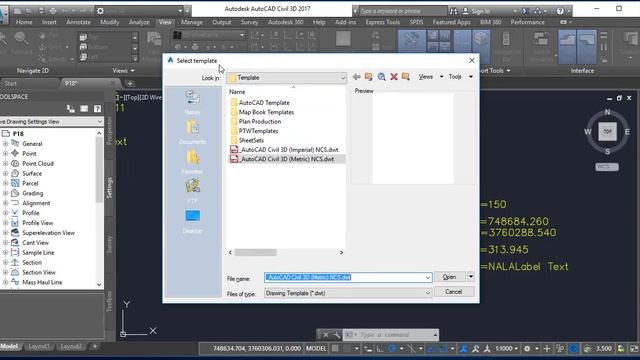Click the customization icon at status bar end
This screenshot has width=640, height=360.
(634, 349)
